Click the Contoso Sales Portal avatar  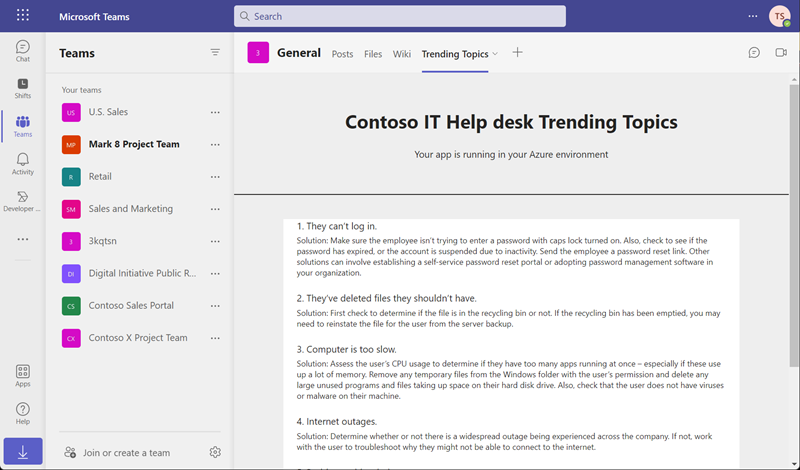pos(71,306)
